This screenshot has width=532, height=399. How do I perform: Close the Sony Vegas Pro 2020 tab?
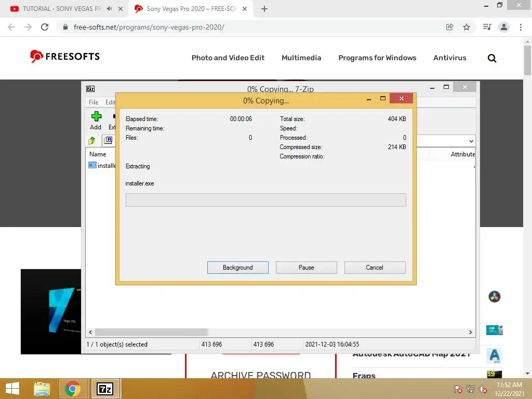click(245, 9)
